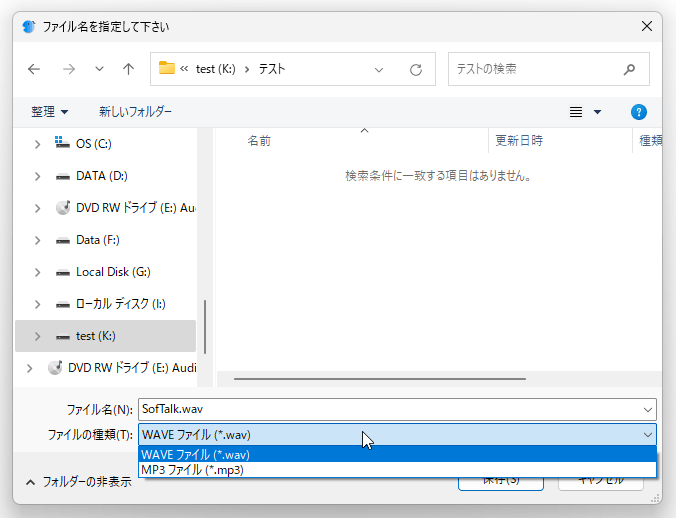Select the OS (C:) drive icon
The image size is (676, 518).
pos(62,142)
